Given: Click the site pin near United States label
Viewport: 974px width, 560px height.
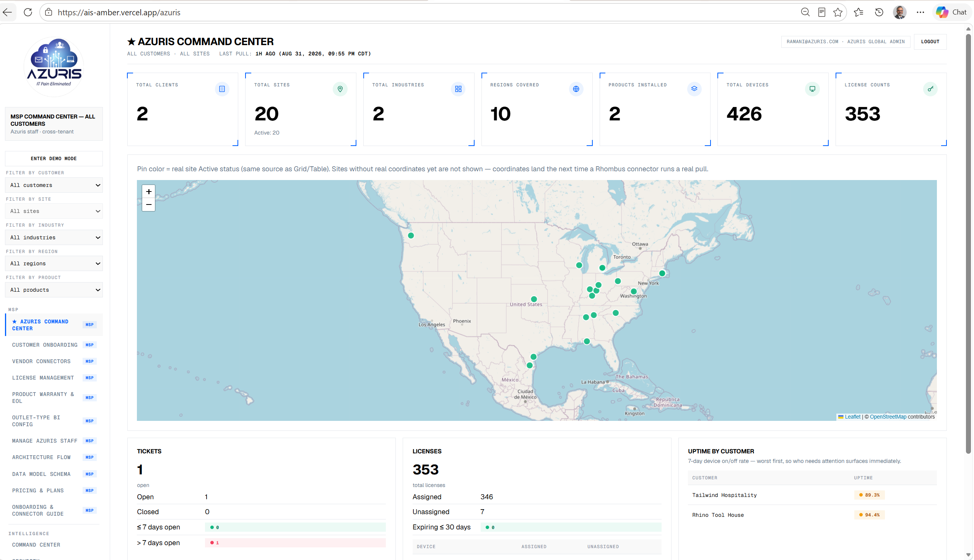Looking at the screenshot, I should click(534, 299).
